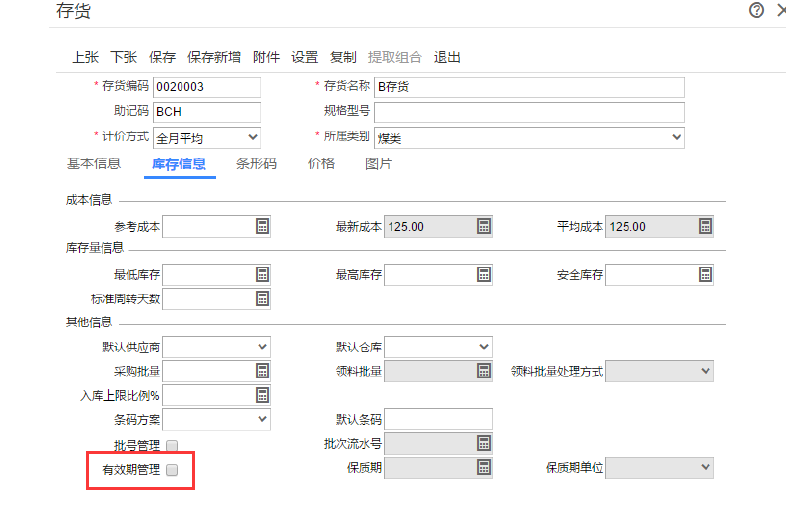The width and height of the screenshot is (802, 527).
Task: Click calculator icon for 最高库存
Action: [484, 274]
